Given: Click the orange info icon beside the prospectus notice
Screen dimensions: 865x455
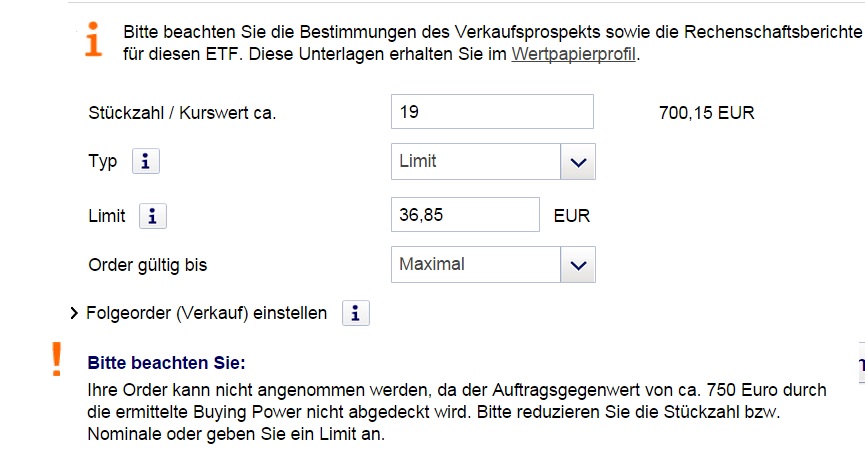Looking at the screenshot, I should (x=93, y=42).
